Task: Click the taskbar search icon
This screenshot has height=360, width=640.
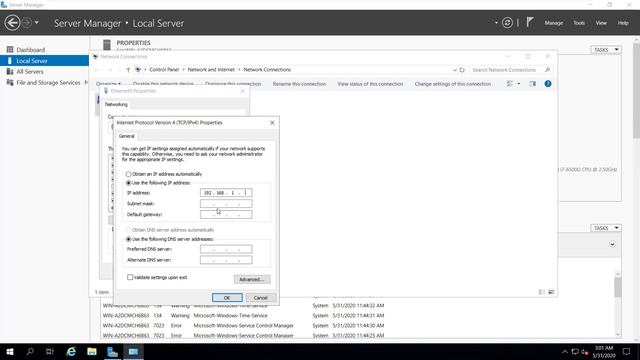Action: coord(30,352)
